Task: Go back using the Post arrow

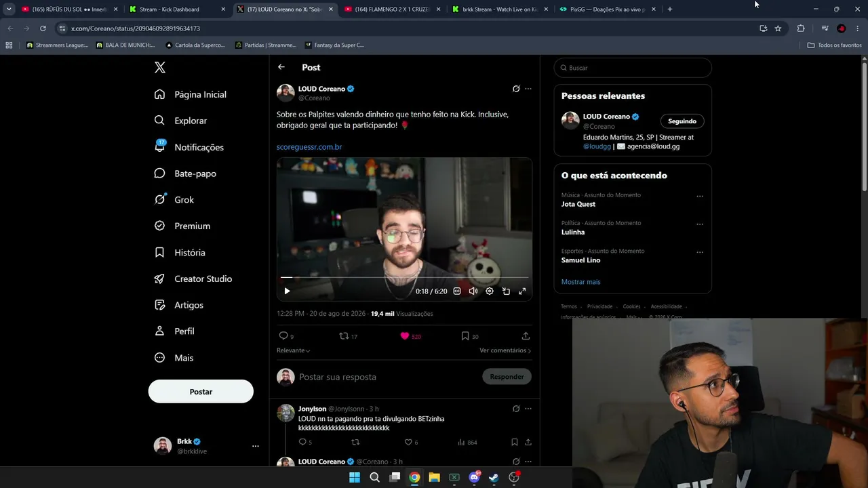Action: [x=281, y=67]
